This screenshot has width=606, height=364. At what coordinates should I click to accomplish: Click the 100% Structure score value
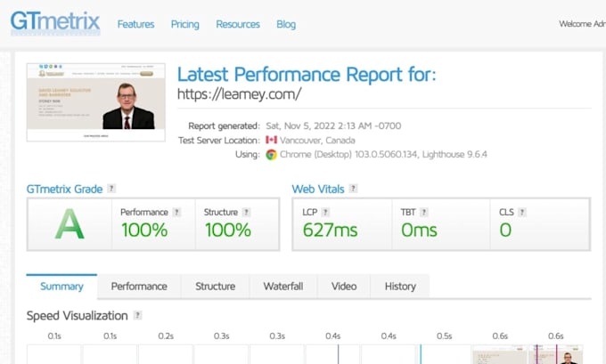coord(228,230)
